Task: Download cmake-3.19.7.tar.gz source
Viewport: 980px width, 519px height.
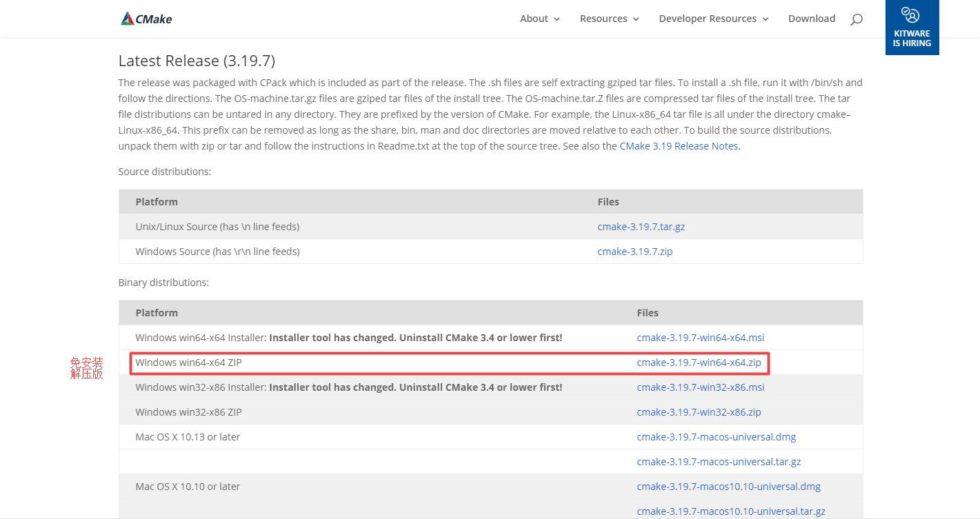Action: coord(641,227)
